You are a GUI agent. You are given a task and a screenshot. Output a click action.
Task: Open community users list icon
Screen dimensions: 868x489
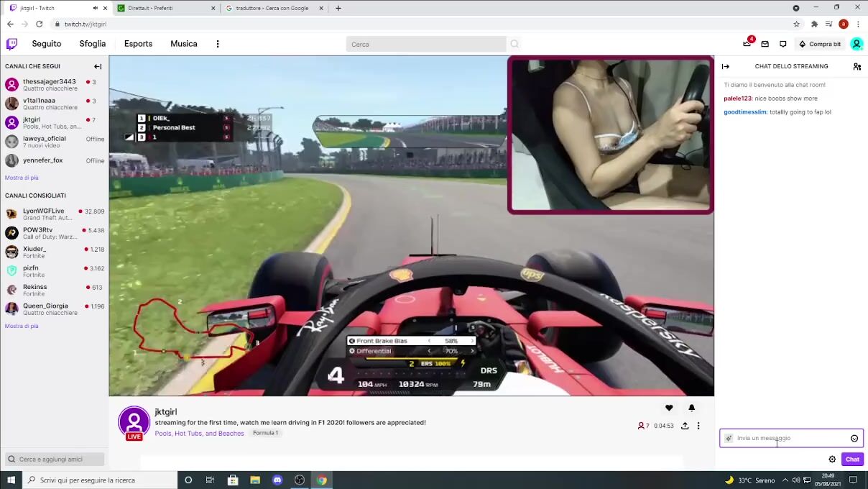tap(857, 66)
